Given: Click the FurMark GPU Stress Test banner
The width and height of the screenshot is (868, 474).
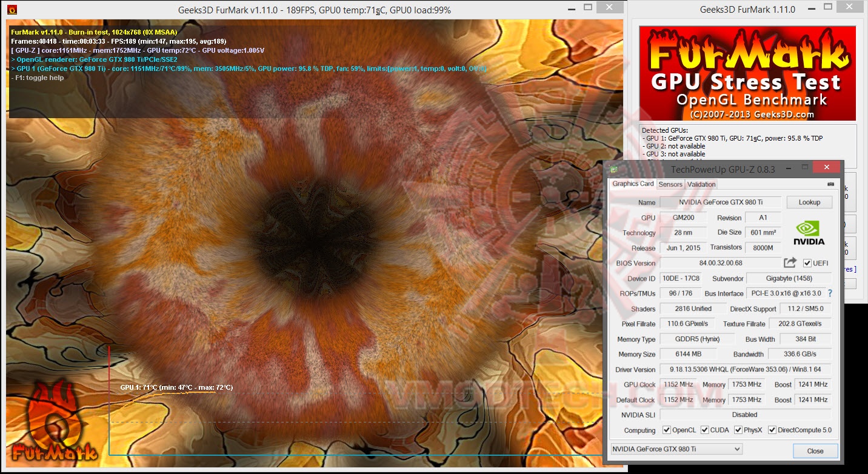Looking at the screenshot, I should pyautogui.click(x=748, y=73).
